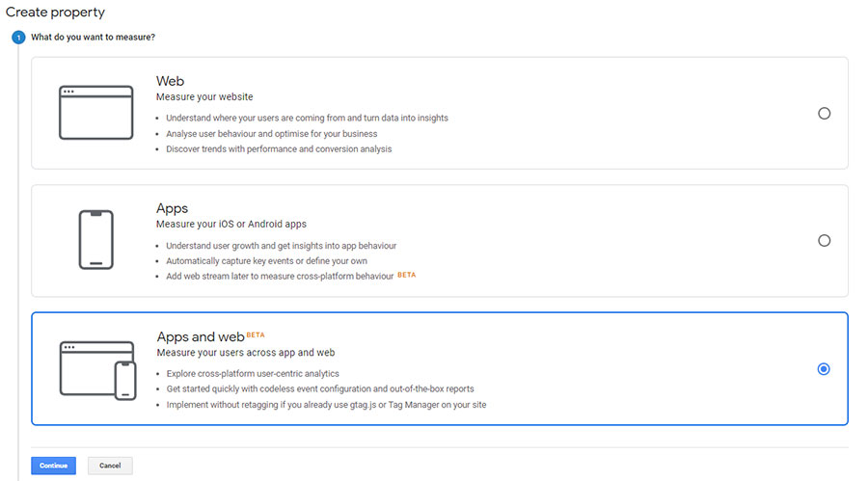Click the browser-and-phone icon for Apps and web
Image resolution: width=868 pixels, height=481 pixels.
point(97,370)
